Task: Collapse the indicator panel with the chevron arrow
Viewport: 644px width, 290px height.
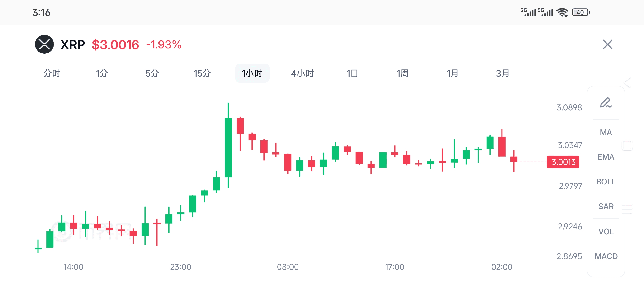Action: tap(628, 82)
